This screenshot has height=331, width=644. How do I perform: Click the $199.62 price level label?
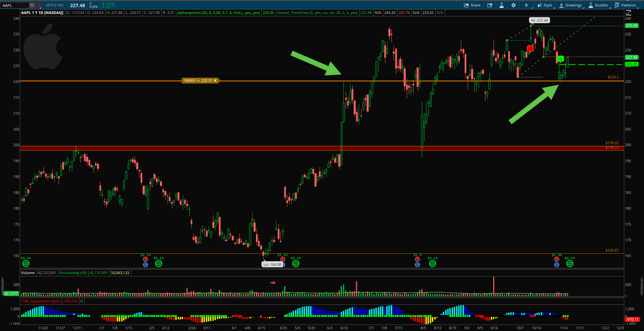point(612,143)
